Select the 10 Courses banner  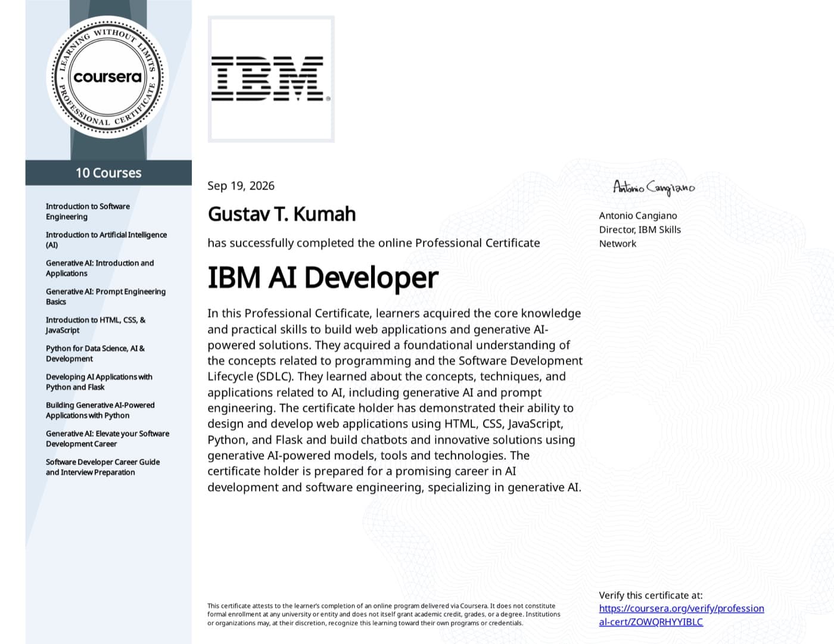[x=108, y=173]
